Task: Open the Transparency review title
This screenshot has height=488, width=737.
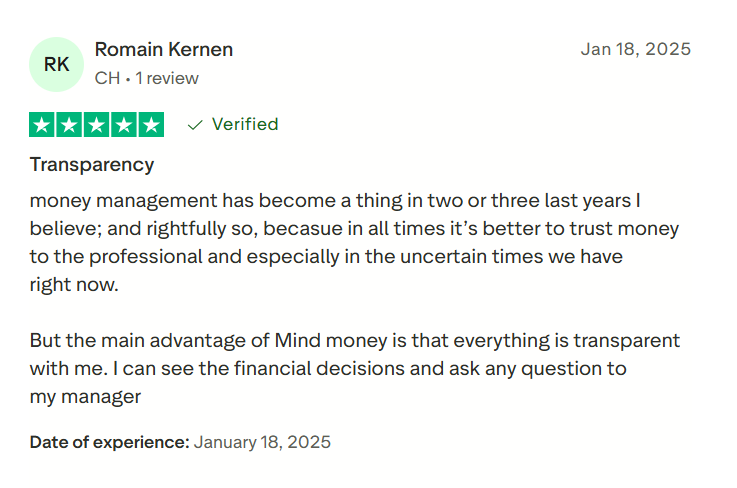Action: pyautogui.click(x=92, y=164)
